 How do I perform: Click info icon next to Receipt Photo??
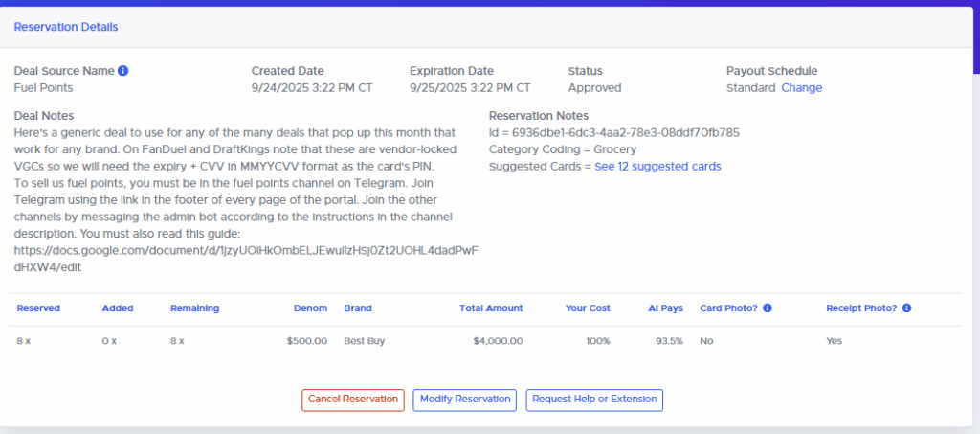[x=905, y=308]
